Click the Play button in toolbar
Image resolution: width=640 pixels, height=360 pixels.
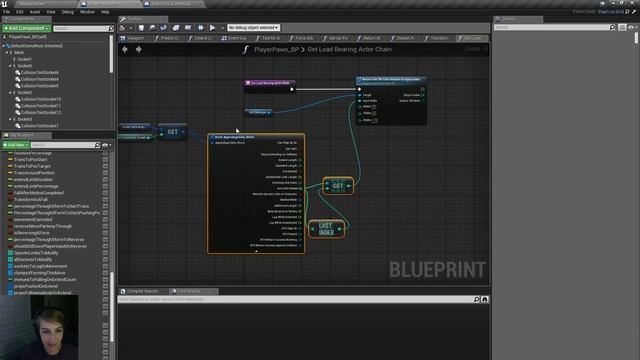point(212,28)
